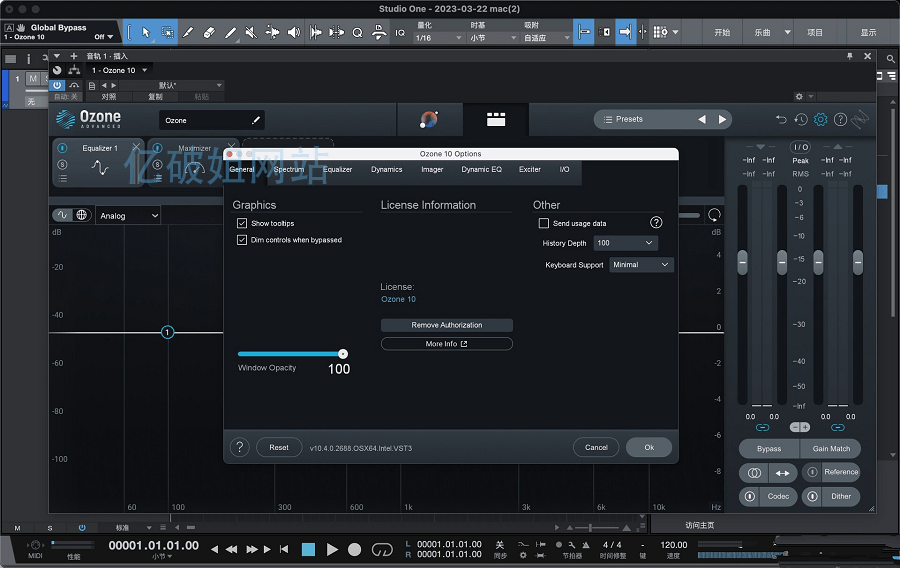This screenshot has height=568, width=900.
Task: Click the stereo swap arrows button
Action: pyautogui.click(x=782, y=473)
